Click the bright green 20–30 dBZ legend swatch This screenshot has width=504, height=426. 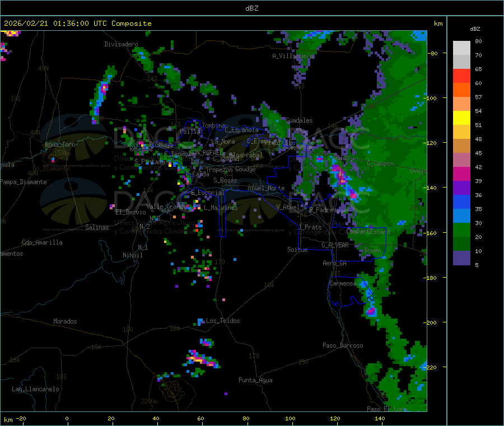point(461,230)
